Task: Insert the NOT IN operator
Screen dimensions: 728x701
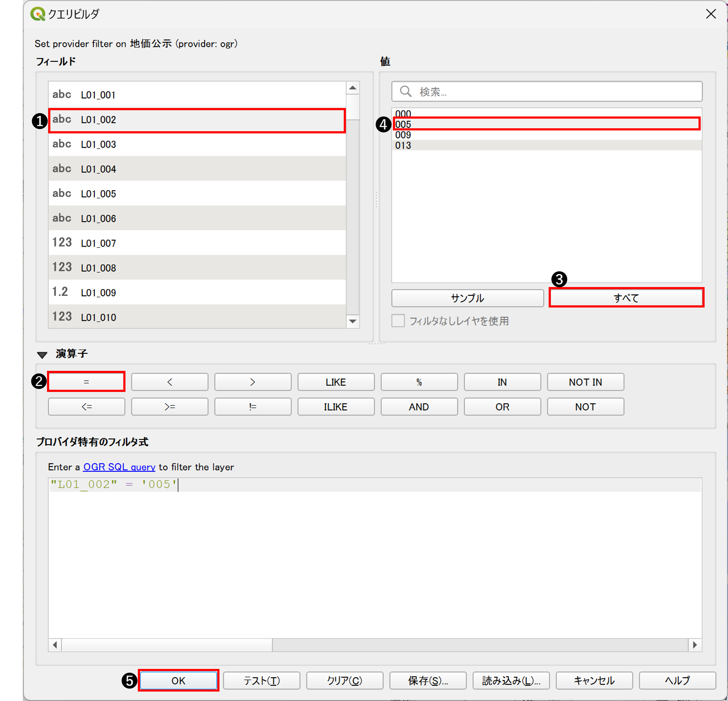Action: coord(586,382)
